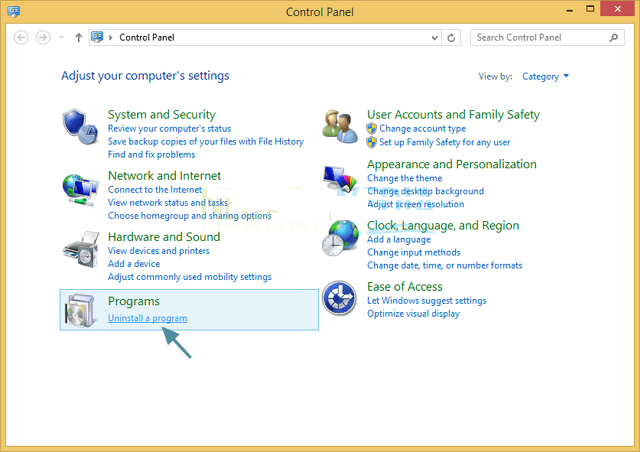640x452 pixels.
Task: Optimize visual display
Action: coord(413,314)
